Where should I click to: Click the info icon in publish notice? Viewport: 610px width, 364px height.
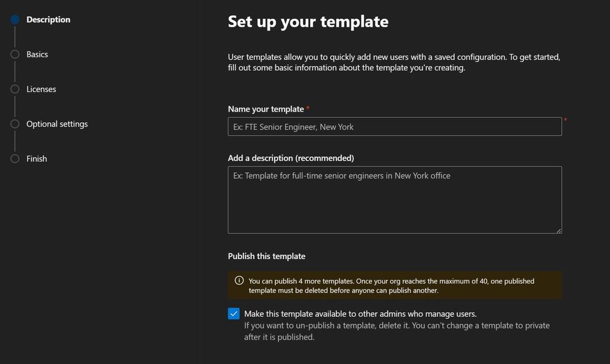click(239, 280)
